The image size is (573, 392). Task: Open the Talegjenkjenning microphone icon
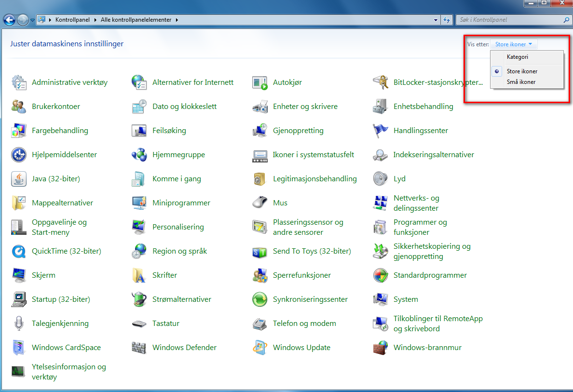point(19,324)
